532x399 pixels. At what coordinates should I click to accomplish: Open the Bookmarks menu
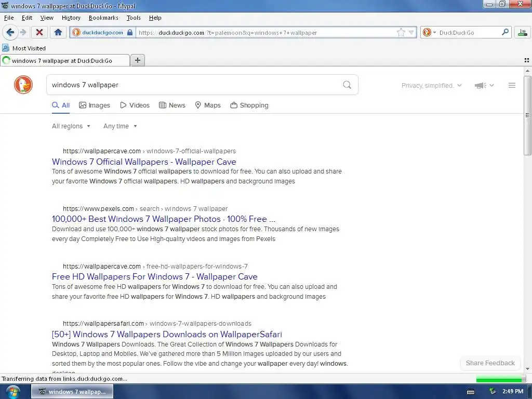(x=103, y=18)
